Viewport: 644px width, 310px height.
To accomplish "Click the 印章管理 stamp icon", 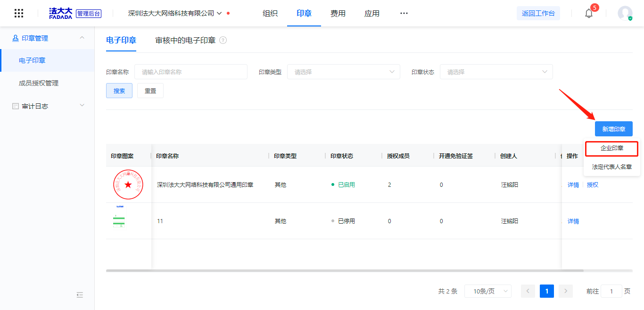I will click(x=16, y=38).
